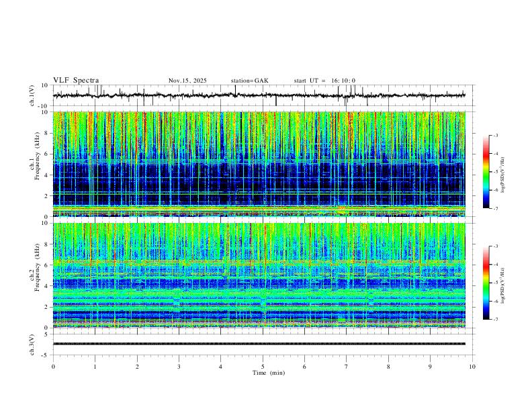Image resolution: width=532 pixels, height=411 pixels.
Task: Click the ch.1 spectrogram color scale bar
Action: pos(486,172)
